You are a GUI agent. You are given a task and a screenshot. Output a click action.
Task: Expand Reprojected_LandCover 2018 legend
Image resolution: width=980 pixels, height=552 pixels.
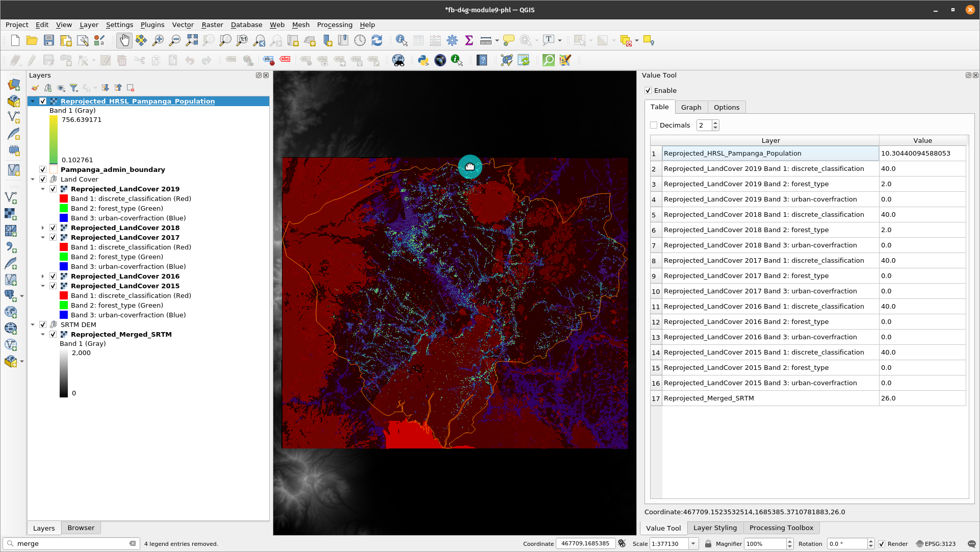[43, 228]
